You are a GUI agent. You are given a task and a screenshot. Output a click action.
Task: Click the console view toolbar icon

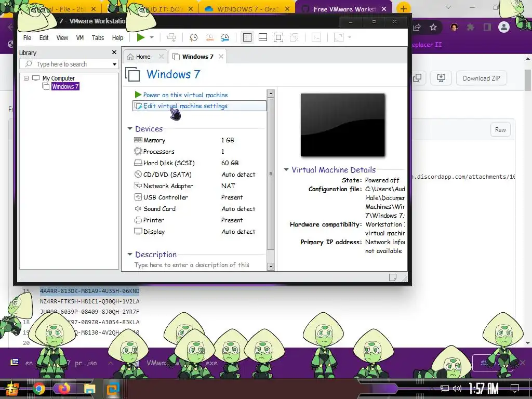click(316, 37)
